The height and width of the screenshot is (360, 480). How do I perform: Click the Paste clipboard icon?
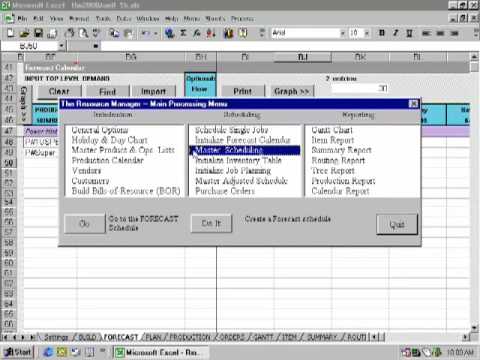(128, 33)
